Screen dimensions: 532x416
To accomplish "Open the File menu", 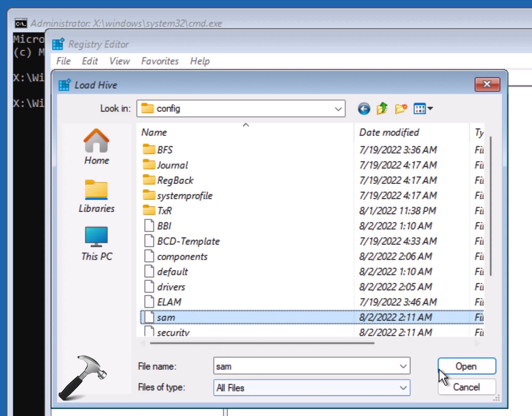I will point(63,61).
